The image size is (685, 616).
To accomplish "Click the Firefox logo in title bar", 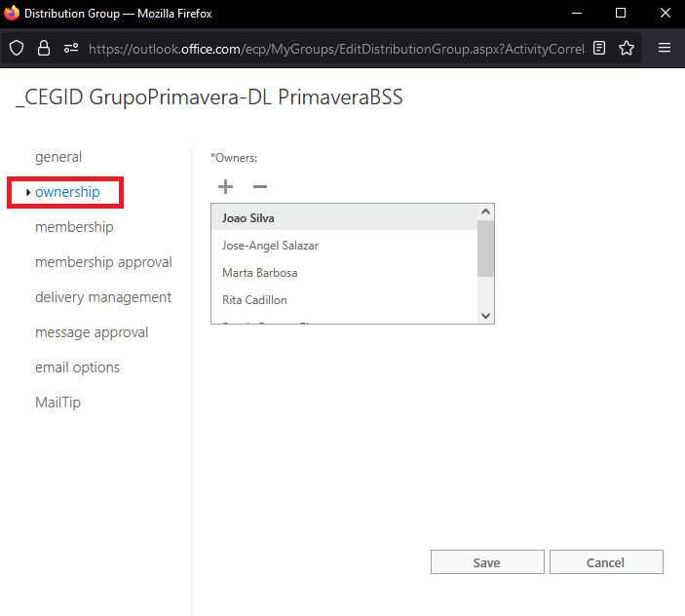I will point(12,13).
